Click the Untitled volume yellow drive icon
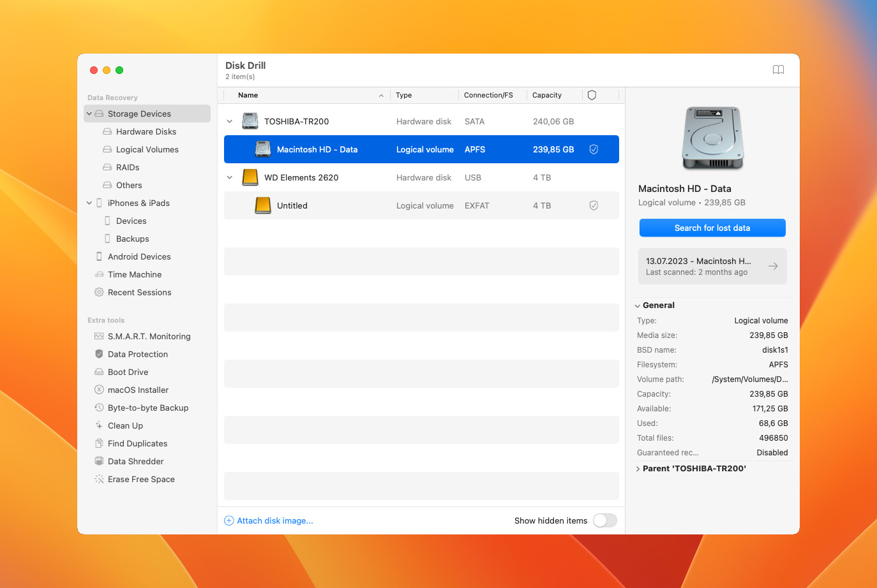 tap(263, 205)
